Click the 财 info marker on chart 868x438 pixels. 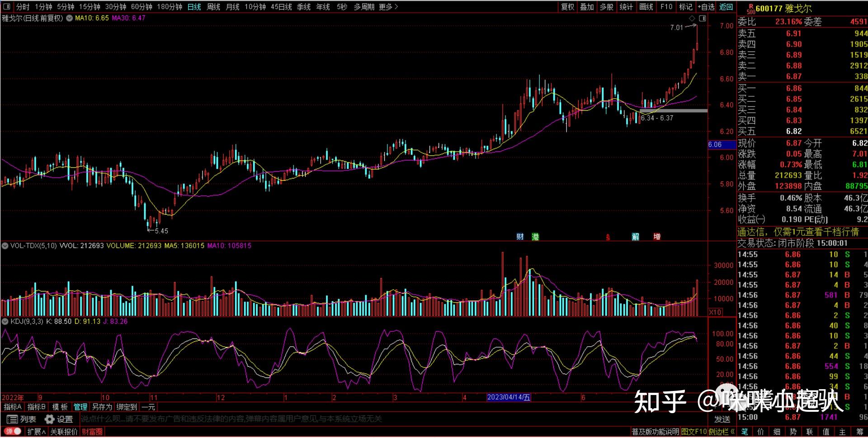[x=520, y=236]
